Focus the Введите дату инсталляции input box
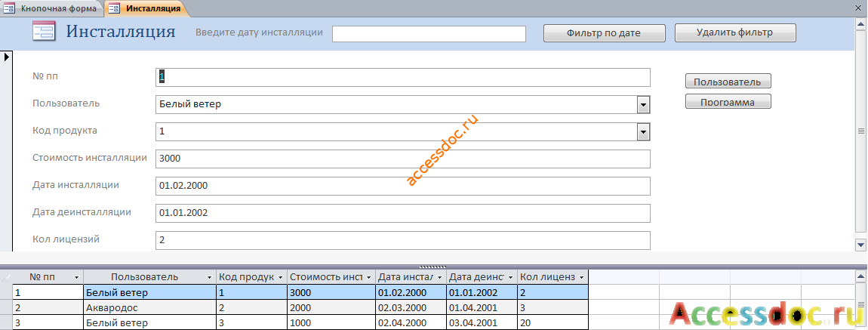Image resolution: width=868 pixels, height=330 pixels. click(x=429, y=34)
